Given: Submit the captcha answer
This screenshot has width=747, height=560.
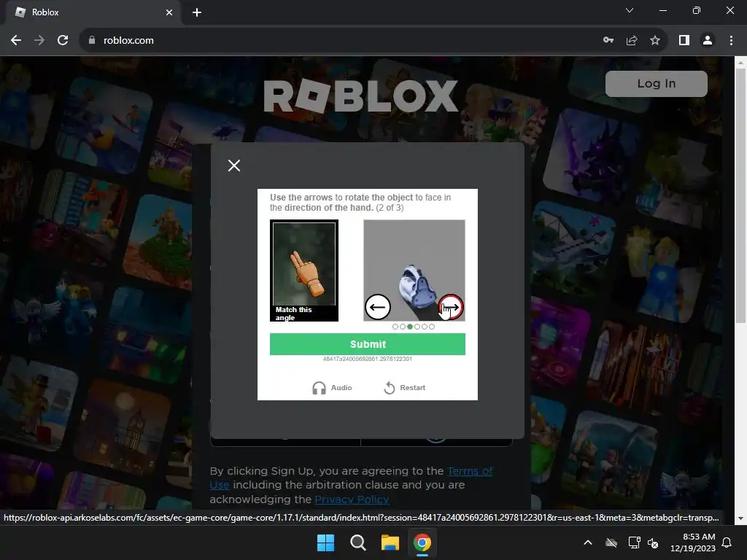Looking at the screenshot, I should [x=368, y=344].
